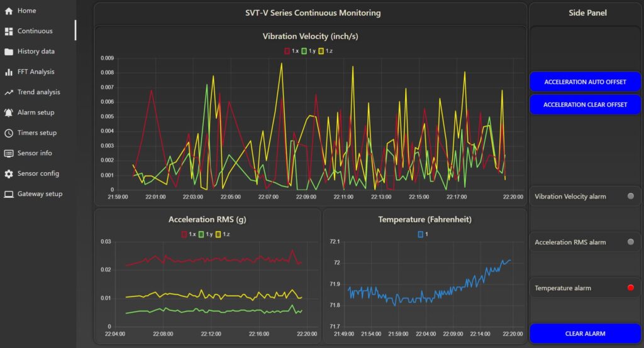The width and height of the screenshot is (644, 348).
Task: Click the Alarm setup bell icon
Action: 9,112
